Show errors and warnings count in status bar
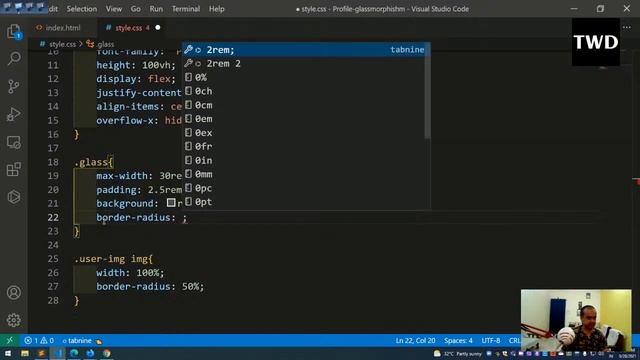Viewport: 640px width, 360px height. click(39, 340)
